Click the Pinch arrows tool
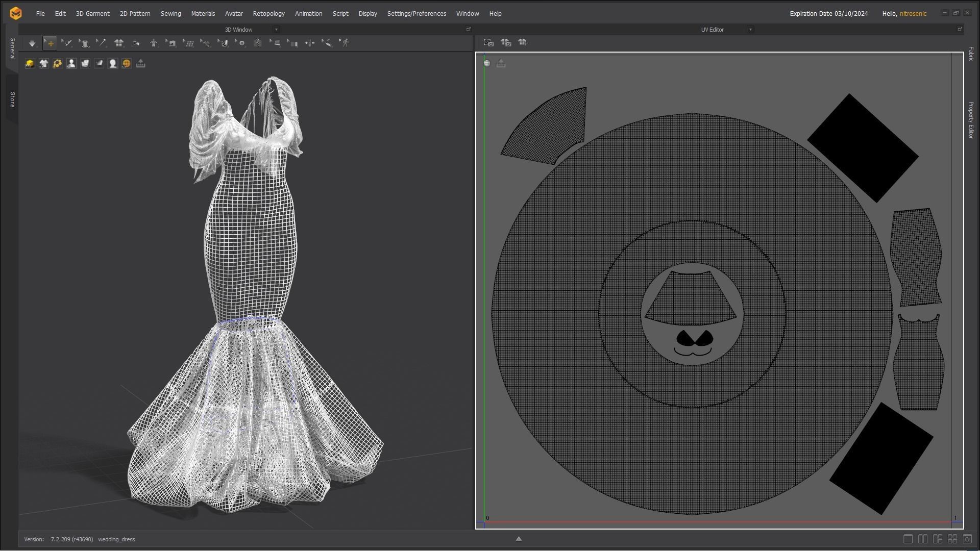Image resolution: width=980 pixels, height=551 pixels. [310, 43]
